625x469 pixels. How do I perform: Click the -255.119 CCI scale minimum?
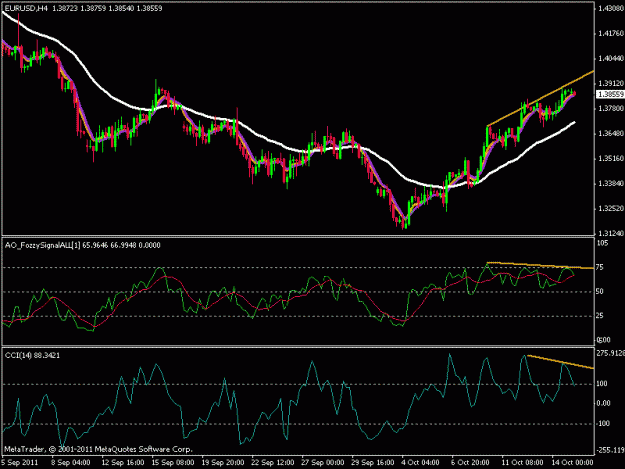(610, 450)
